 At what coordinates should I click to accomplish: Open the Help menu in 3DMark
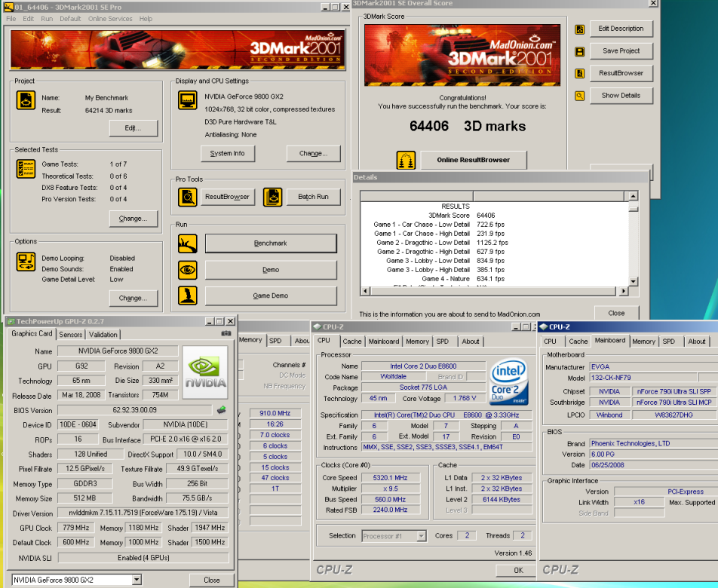146,19
